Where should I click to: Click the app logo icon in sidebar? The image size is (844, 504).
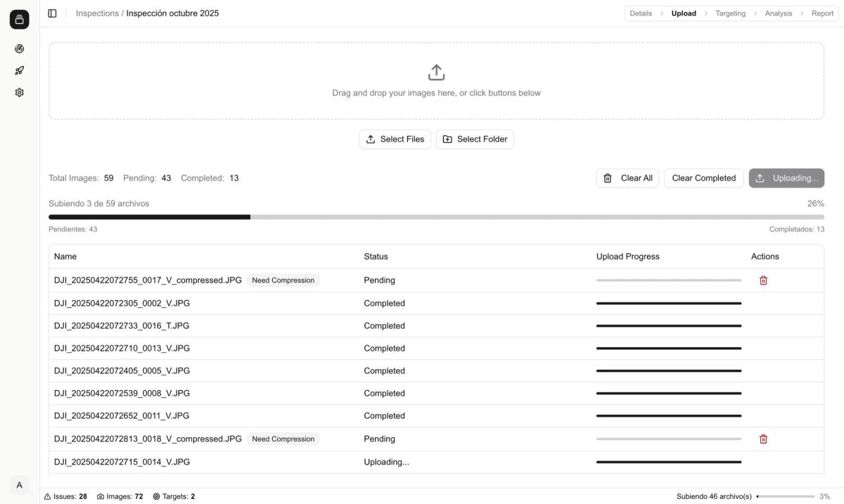pyautogui.click(x=20, y=20)
